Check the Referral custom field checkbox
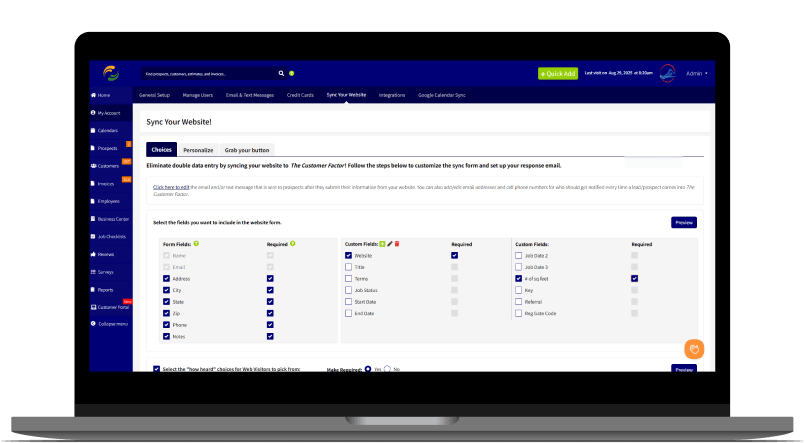805x443 pixels. 518,302
